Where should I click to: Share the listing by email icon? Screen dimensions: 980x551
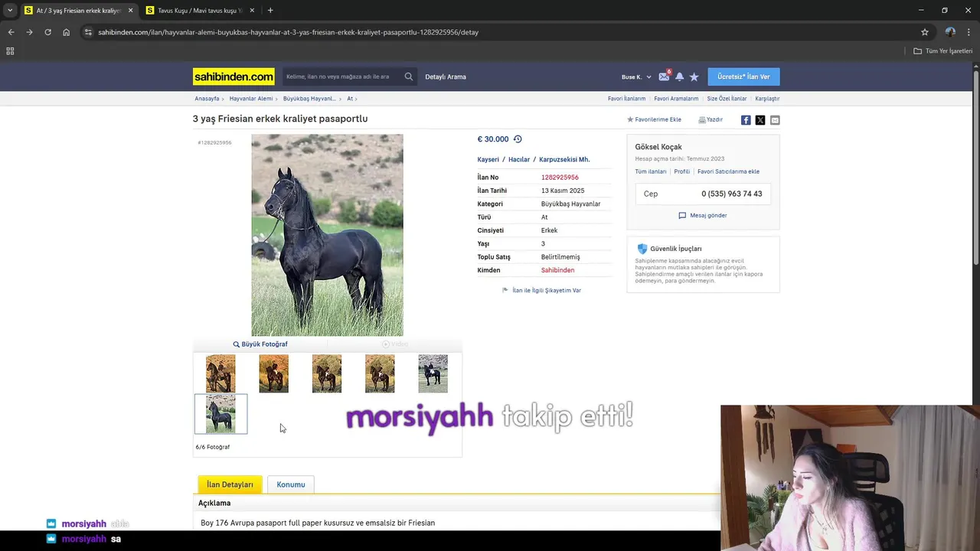(775, 120)
